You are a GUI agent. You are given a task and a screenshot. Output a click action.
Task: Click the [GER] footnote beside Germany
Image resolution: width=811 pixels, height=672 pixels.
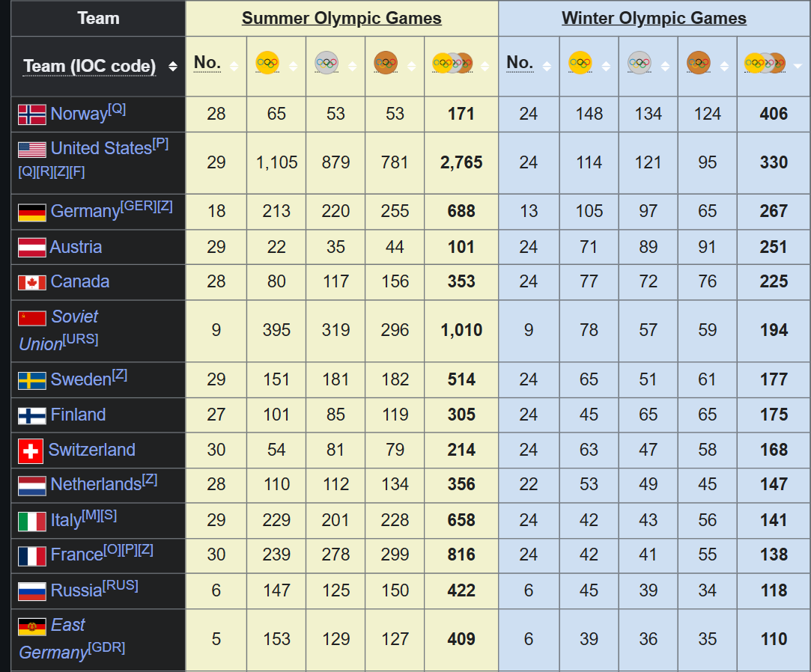(x=138, y=207)
